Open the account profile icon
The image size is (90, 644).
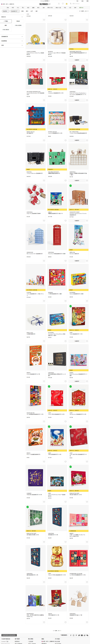pyautogui.click(x=59, y=4)
